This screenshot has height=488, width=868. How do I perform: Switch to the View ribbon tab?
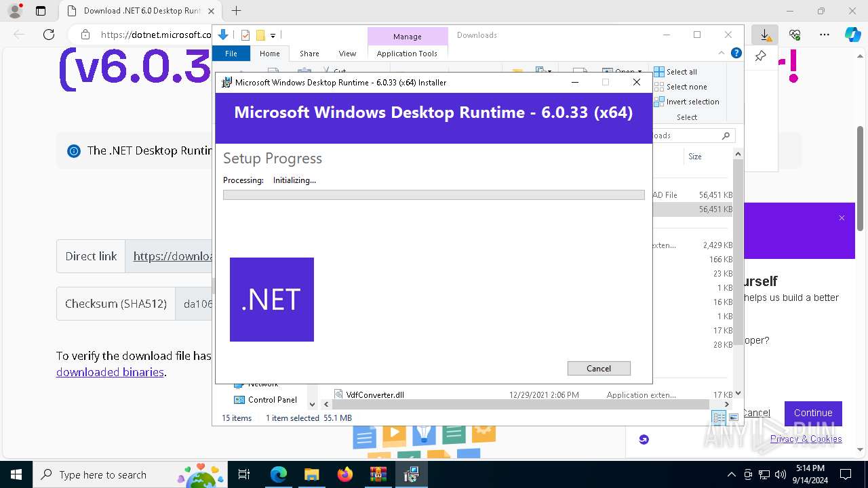(x=347, y=54)
